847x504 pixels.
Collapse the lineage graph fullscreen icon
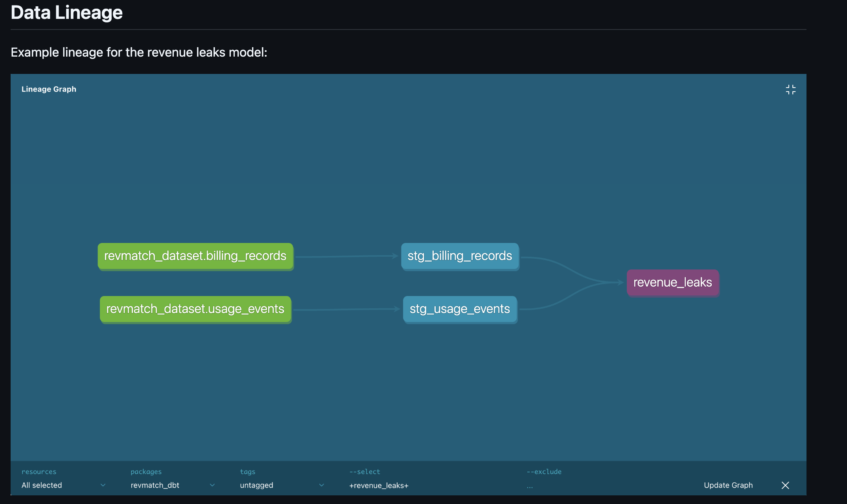tap(790, 90)
